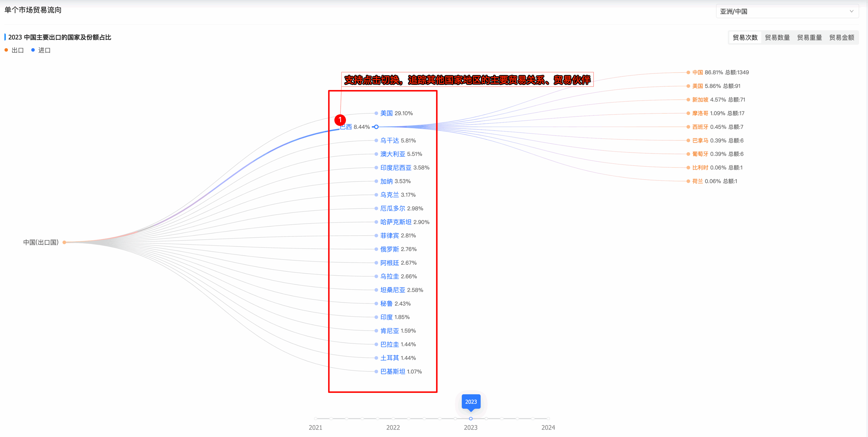Select the 贸易金额 tab
The image size is (868, 437).
[x=841, y=37]
